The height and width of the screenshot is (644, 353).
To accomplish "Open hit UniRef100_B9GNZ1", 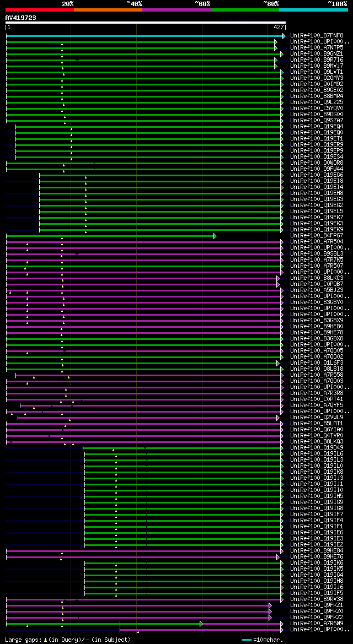I will pyautogui.click(x=317, y=54).
